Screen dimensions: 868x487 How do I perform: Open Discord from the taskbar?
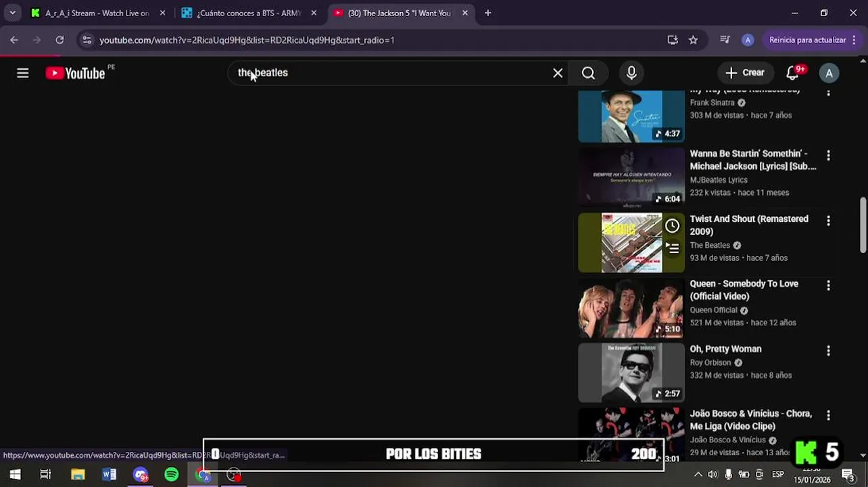141,475
